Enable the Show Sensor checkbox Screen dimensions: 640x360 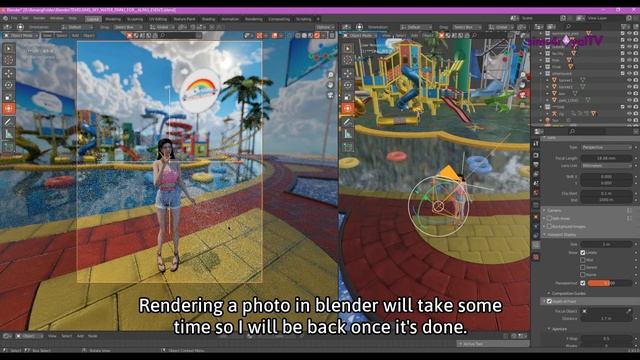[x=583, y=267]
